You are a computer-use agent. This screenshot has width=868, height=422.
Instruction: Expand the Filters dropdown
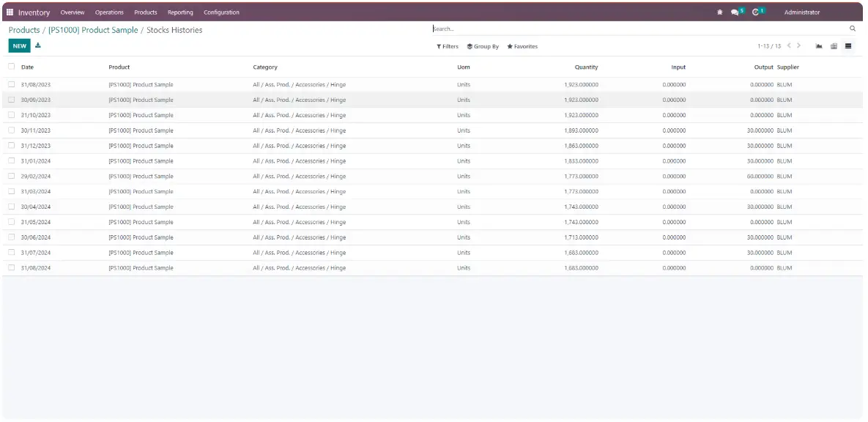[448, 46]
